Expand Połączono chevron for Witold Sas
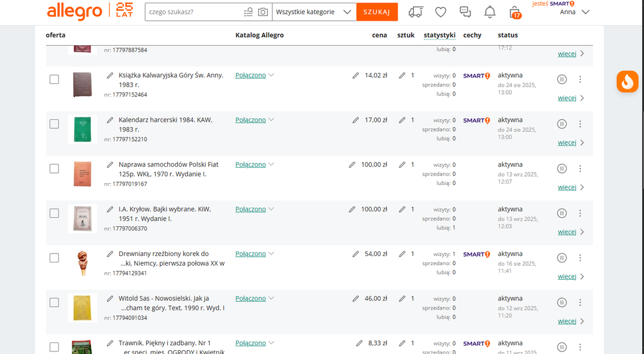This screenshot has height=354, width=644. pyautogui.click(x=271, y=298)
